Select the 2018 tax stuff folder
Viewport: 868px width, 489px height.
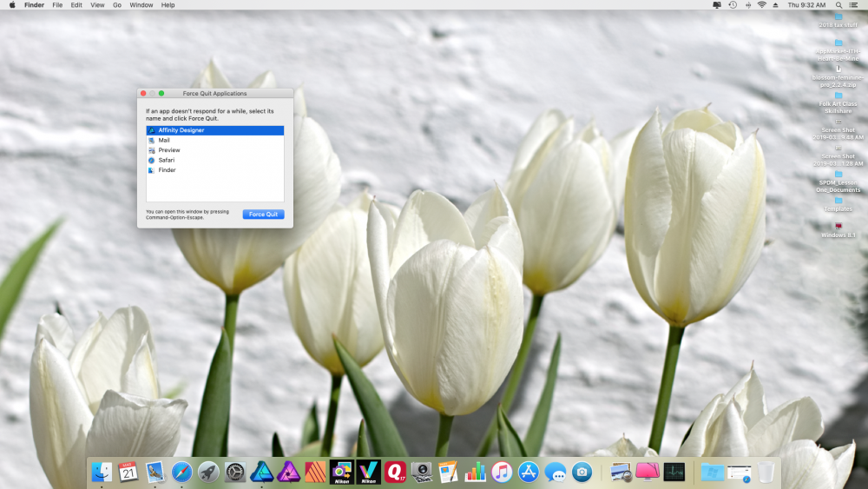click(838, 21)
